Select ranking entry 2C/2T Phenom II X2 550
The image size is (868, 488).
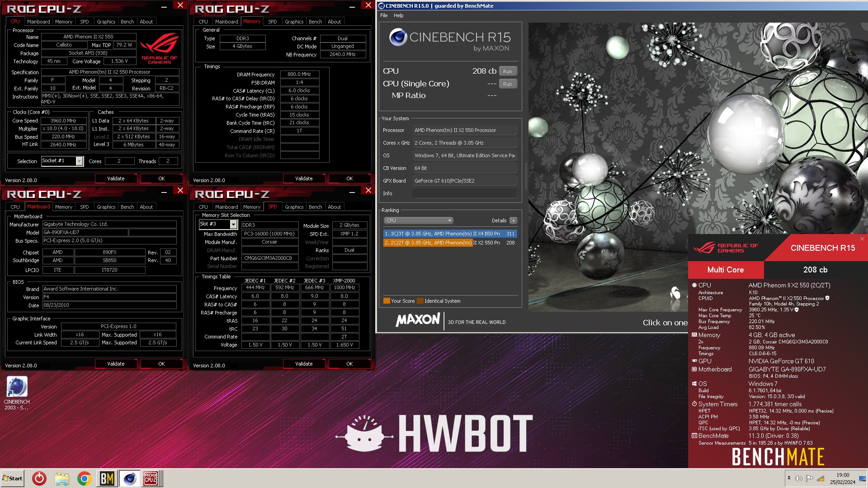pos(450,243)
